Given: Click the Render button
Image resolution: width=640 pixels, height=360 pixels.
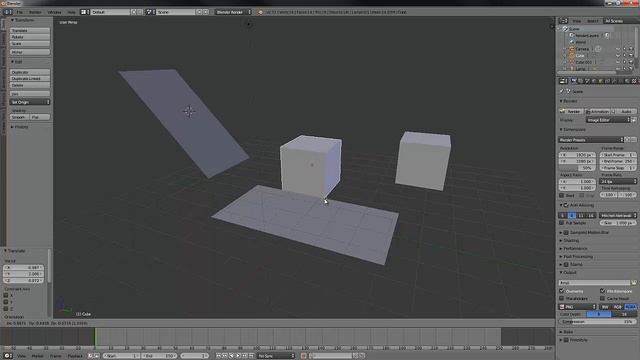Looking at the screenshot, I should [x=571, y=111].
